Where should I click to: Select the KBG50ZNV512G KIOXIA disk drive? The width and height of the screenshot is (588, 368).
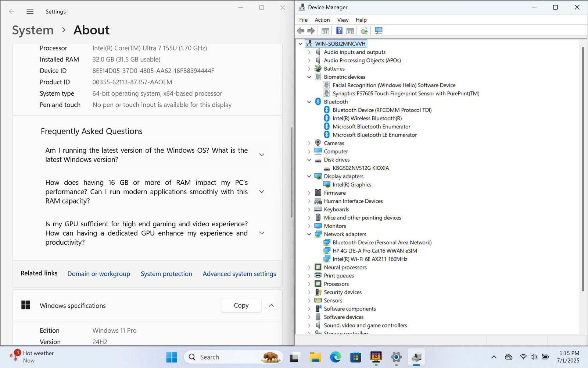click(x=361, y=168)
